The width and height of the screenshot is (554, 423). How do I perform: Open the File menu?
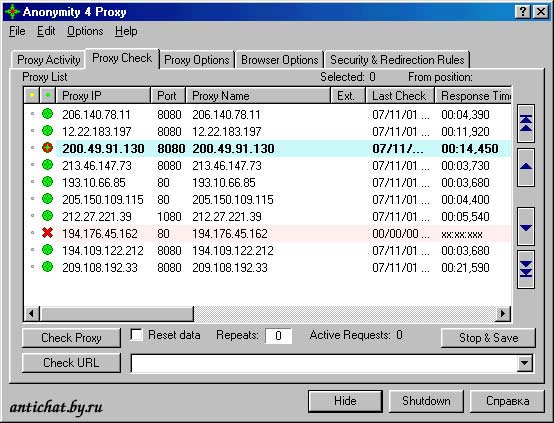click(17, 31)
